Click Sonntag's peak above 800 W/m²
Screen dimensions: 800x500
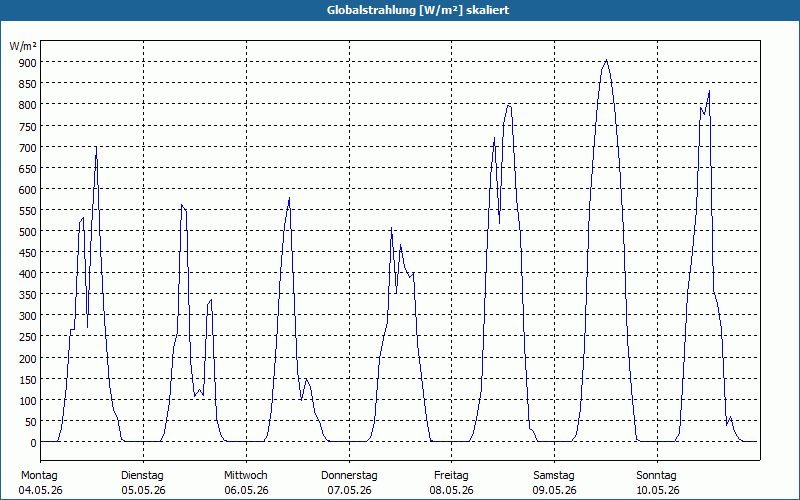click(x=709, y=91)
